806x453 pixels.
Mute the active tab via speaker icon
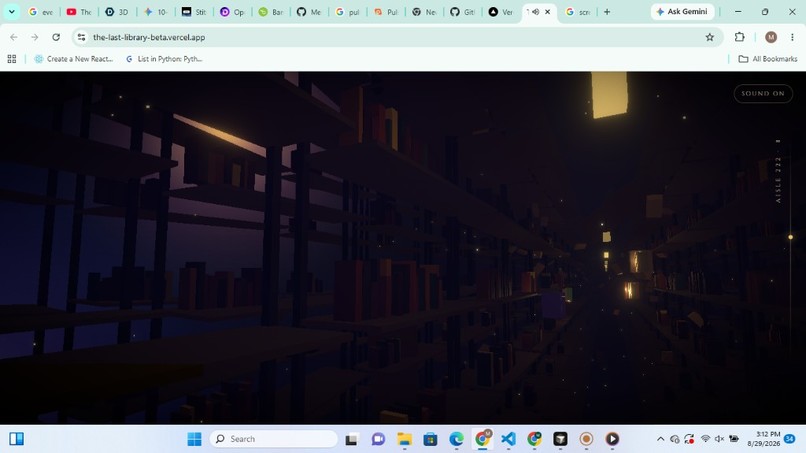[x=536, y=11]
